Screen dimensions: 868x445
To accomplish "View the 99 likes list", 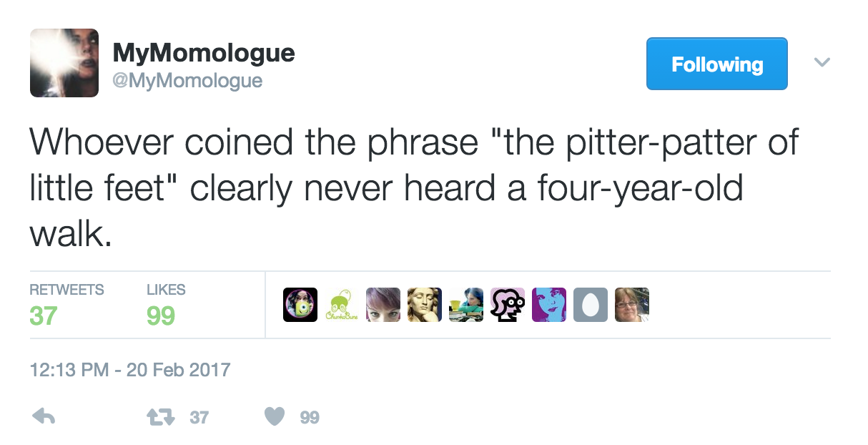I will click(x=165, y=304).
